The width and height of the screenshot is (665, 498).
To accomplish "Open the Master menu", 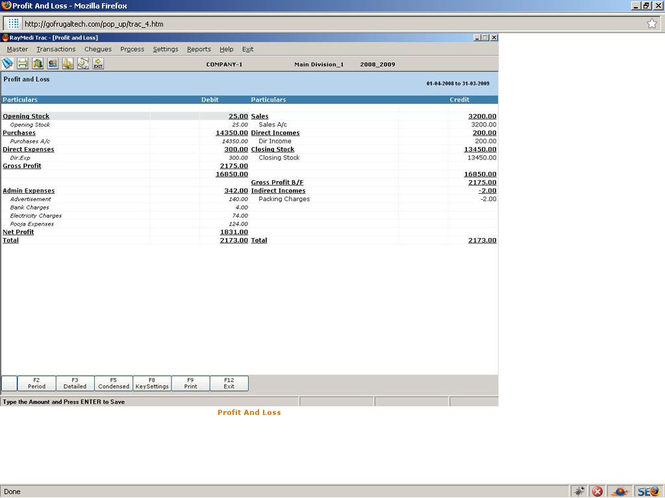I will 17,49.
